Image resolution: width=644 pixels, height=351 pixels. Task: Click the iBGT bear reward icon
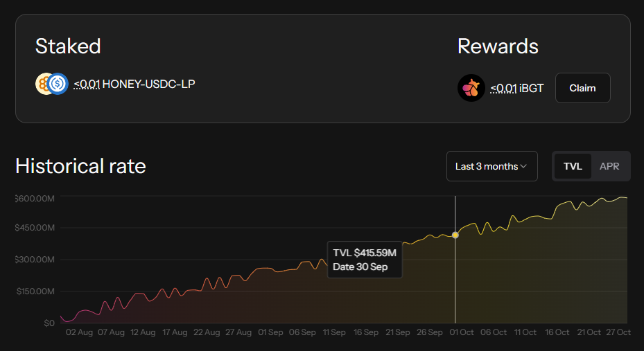click(x=471, y=88)
